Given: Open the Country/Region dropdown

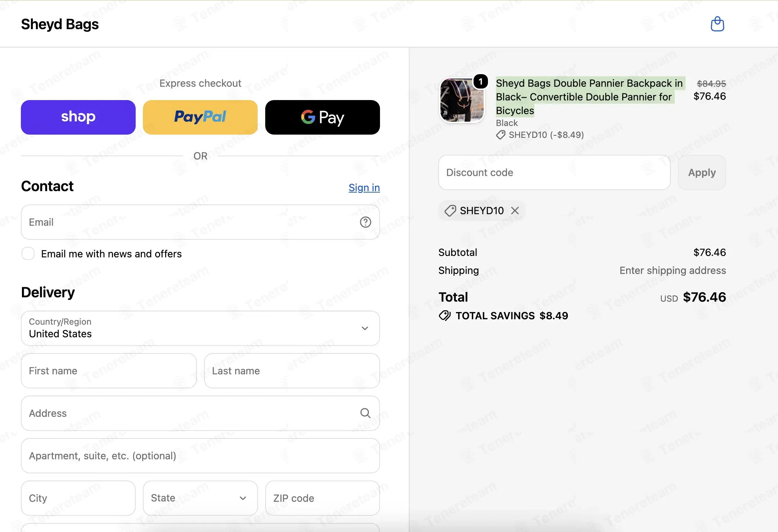Looking at the screenshot, I should click(200, 328).
